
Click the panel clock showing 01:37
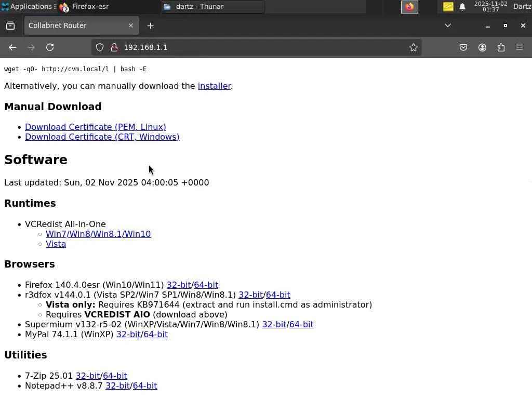tap(490, 6)
